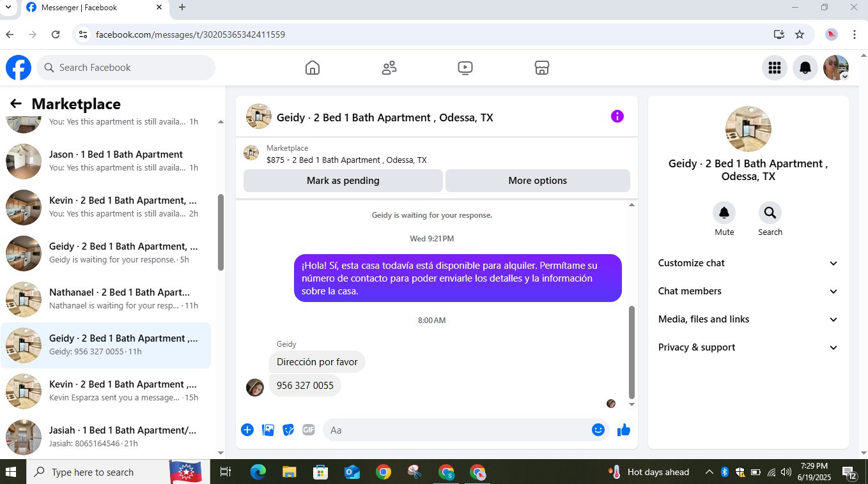
Task: Bookmark this page with the star icon
Action: (800, 34)
